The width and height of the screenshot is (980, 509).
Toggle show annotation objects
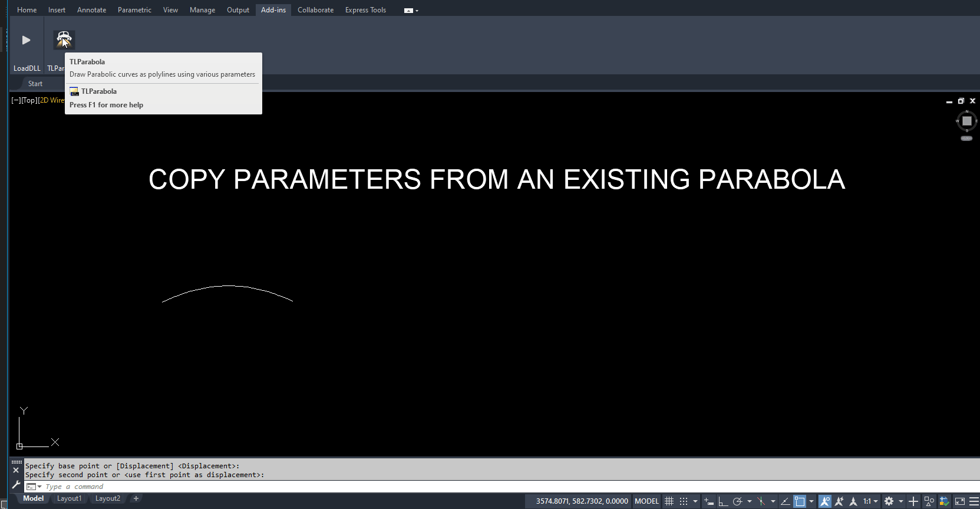pyautogui.click(x=825, y=501)
